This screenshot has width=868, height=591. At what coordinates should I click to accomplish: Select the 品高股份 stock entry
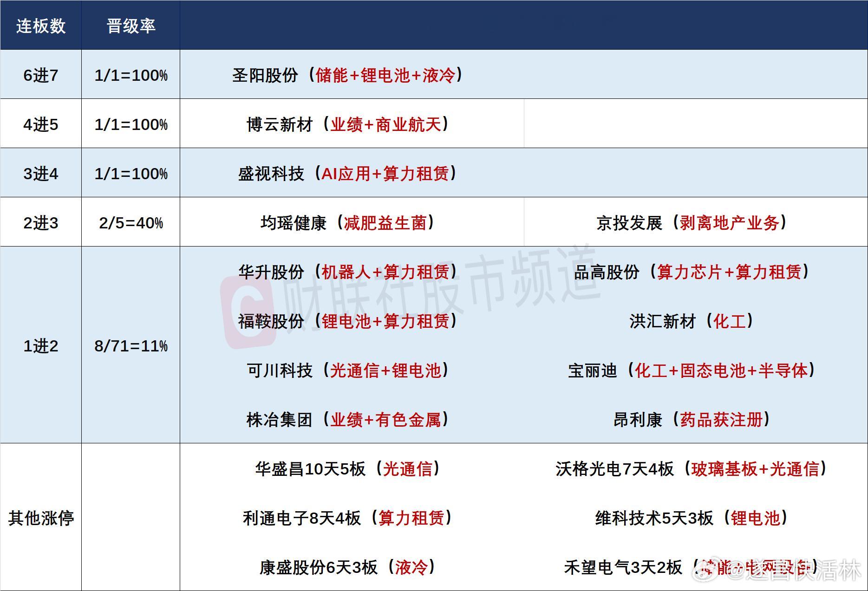[692, 272]
